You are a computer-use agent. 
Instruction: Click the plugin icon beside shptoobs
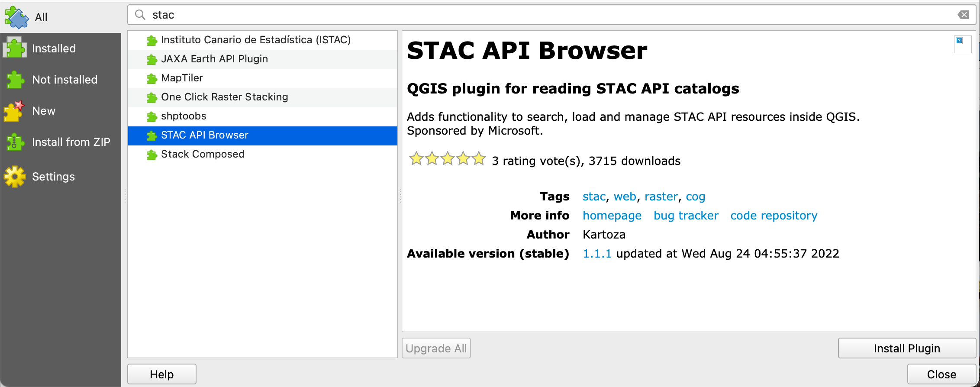[152, 116]
